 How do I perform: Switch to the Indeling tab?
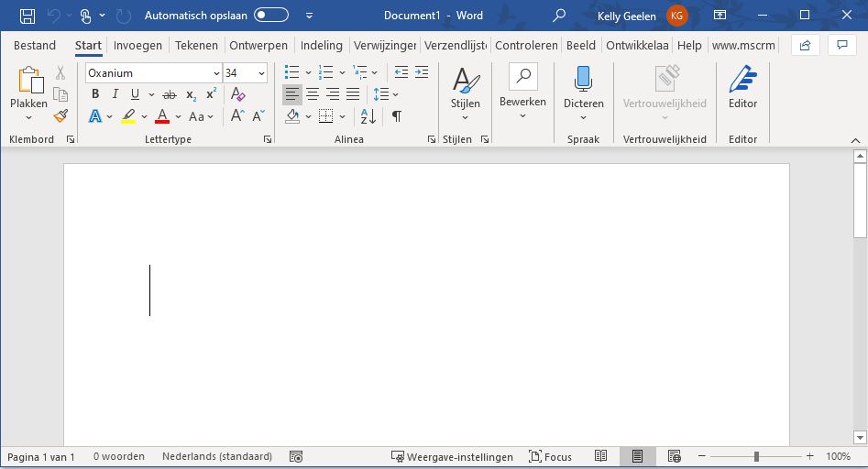[x=322, y=46]
